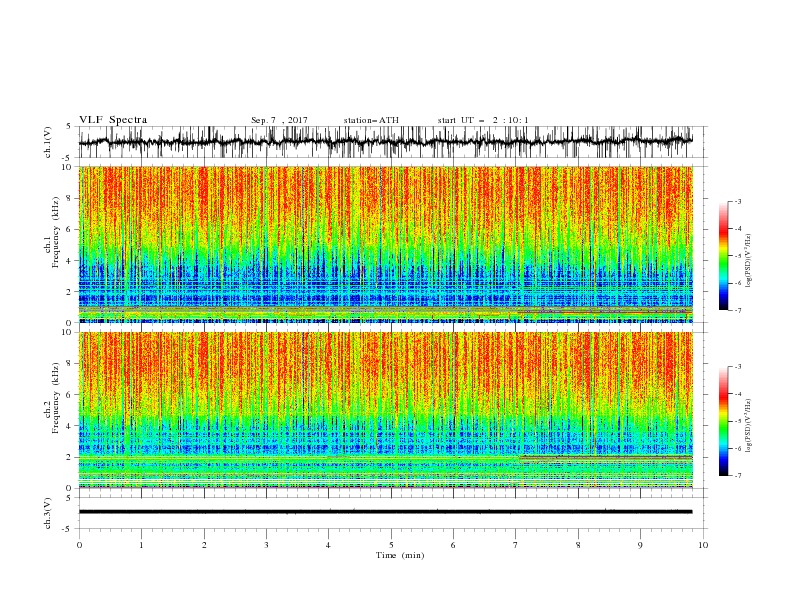Click the "-7" tick on ch.1 colorbar
The image size is (792, 612).
(x=738, y=310)
